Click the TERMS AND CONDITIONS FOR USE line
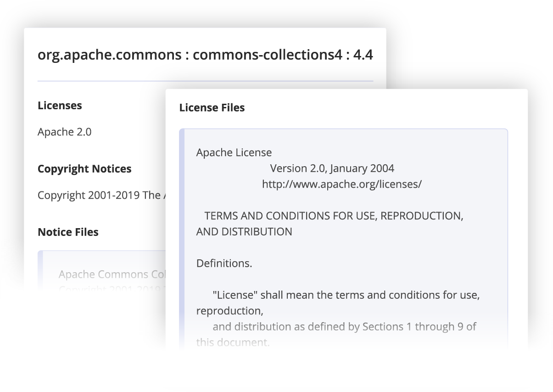This screenshot has height=392, width=553. coord(334,216)
